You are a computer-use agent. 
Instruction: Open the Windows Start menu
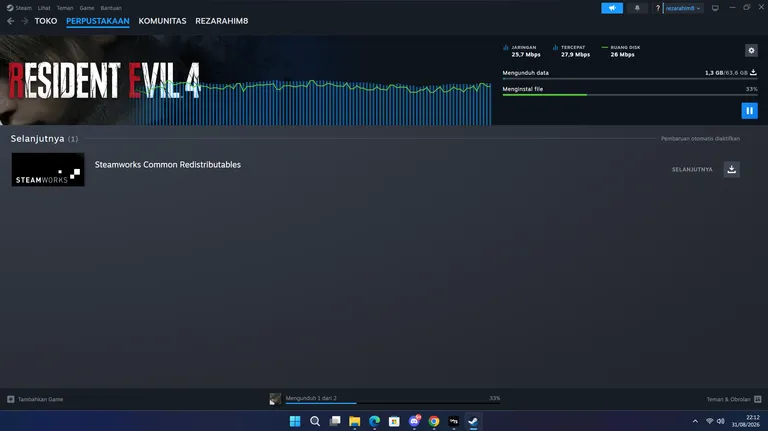(295, 421)
